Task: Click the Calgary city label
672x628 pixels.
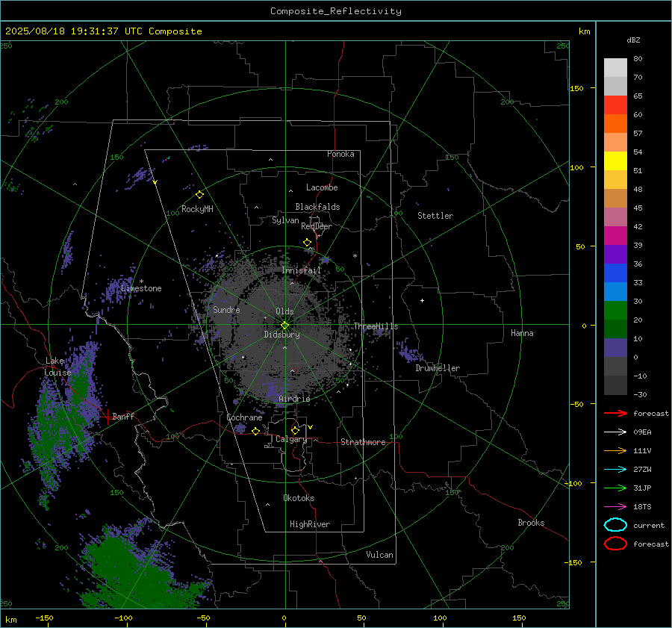Action: pyautogui.click(x=291, y=439)
